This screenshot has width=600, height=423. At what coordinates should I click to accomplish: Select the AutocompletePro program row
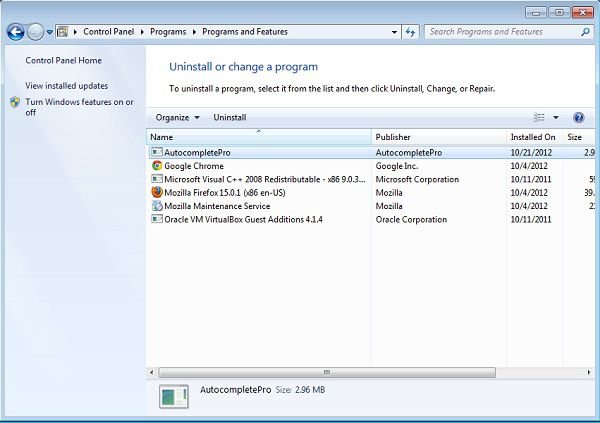coord(371,152)
